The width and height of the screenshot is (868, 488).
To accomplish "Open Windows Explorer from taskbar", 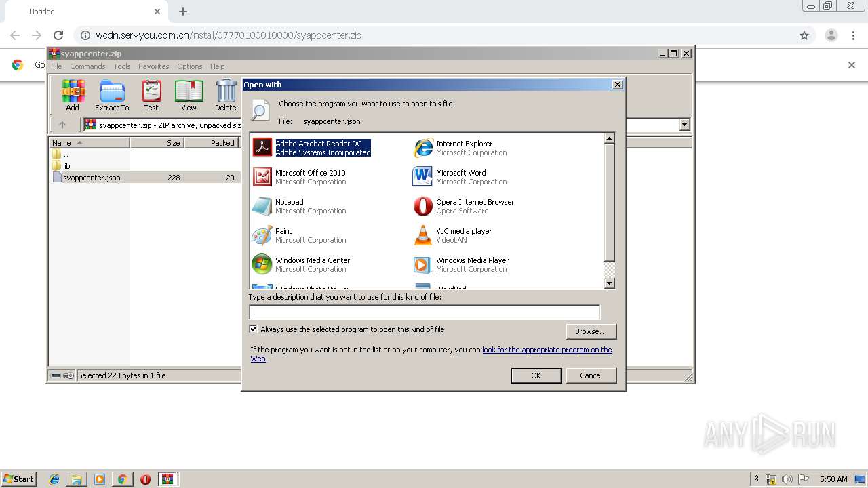I will pos(77,479).
